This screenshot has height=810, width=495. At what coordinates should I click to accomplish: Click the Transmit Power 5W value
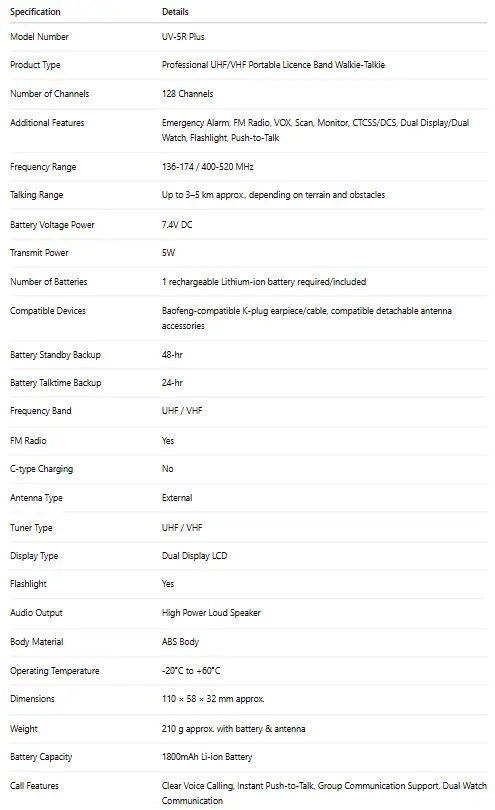click(168, 253)
